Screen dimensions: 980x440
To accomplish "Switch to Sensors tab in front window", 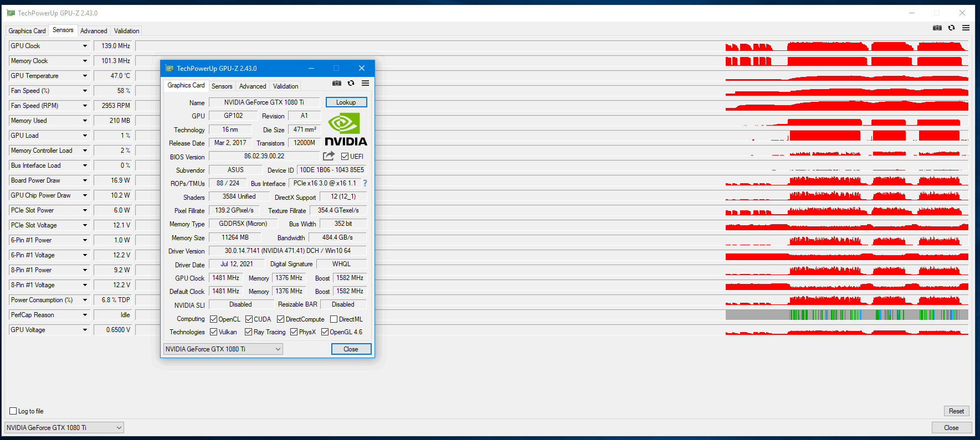I will pyautogui.click(x=222, y=86).
